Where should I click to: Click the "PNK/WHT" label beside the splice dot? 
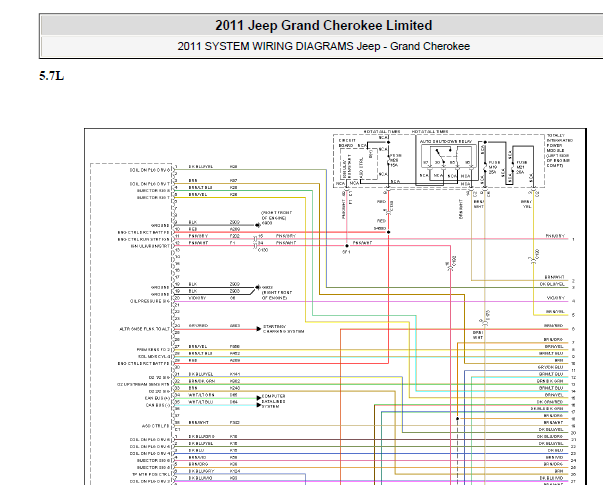pos(362,243)
